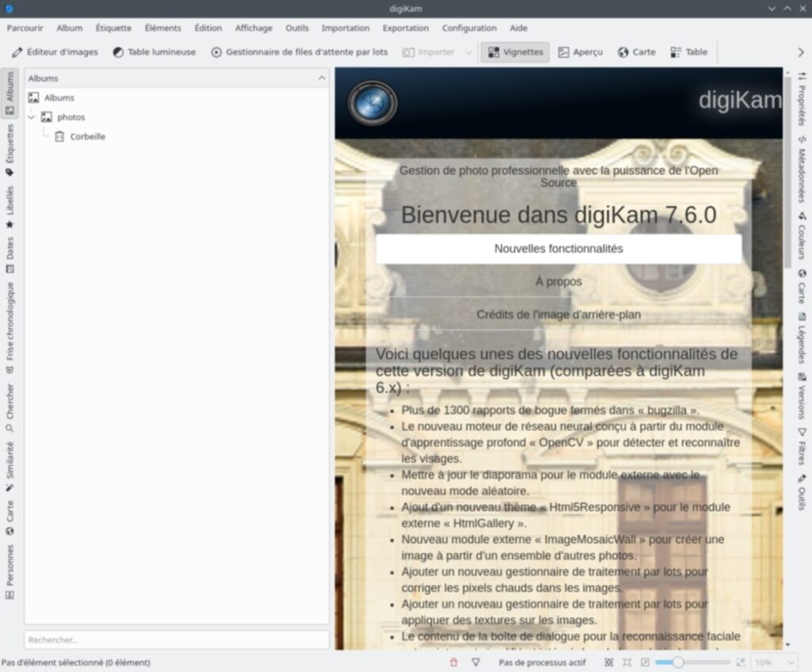
Task: Click the Nouvelles fonctionnalités tab
Action: (x=558, y=249)
